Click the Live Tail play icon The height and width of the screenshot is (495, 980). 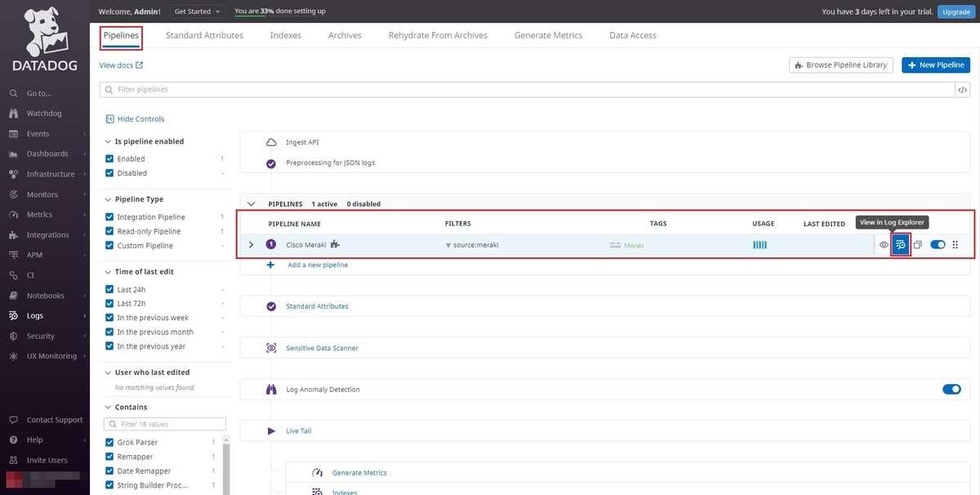[271, 430]
